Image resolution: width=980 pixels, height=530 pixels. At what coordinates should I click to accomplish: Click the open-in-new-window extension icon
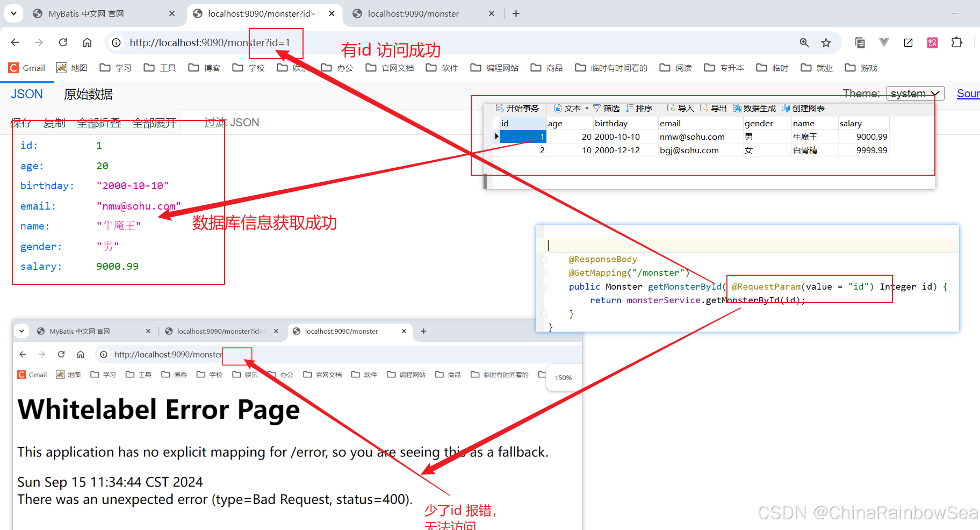coord(908,42)
